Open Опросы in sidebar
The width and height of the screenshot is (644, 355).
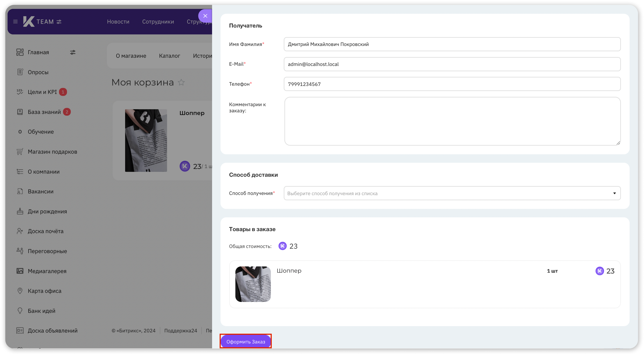(38, 72)
